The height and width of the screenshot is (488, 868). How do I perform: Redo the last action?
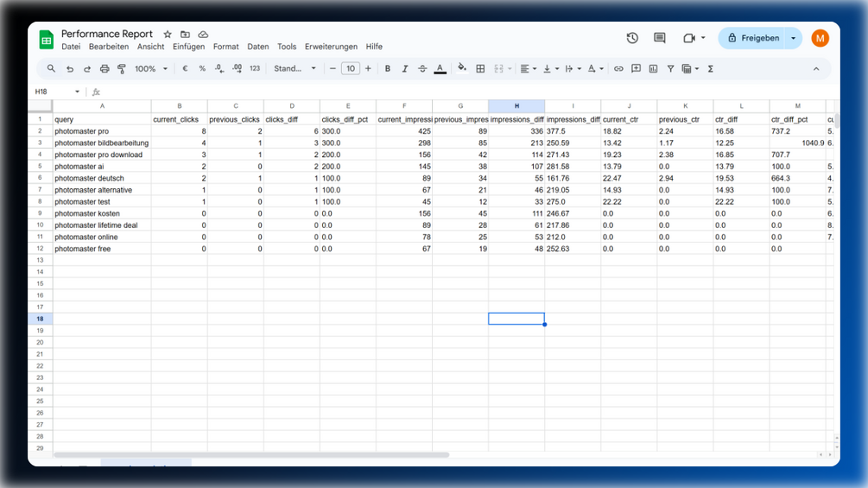coord(87,68)
